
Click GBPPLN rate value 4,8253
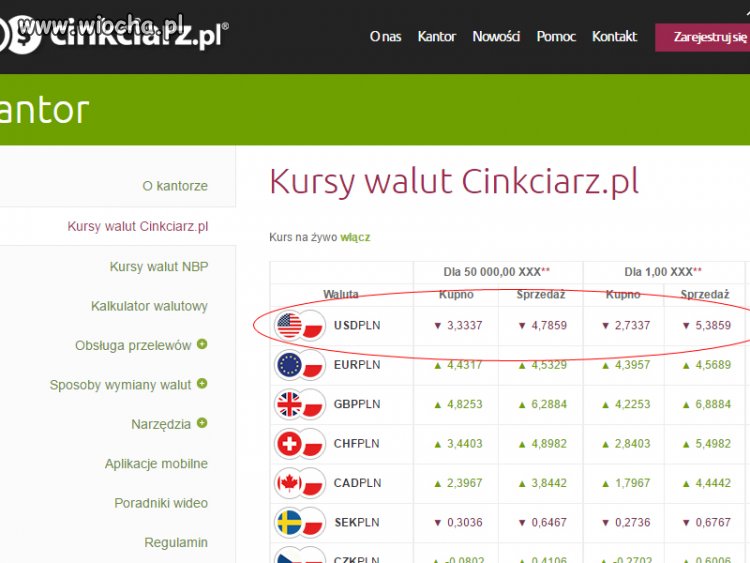pyautogui.click(x=464, y=405)
